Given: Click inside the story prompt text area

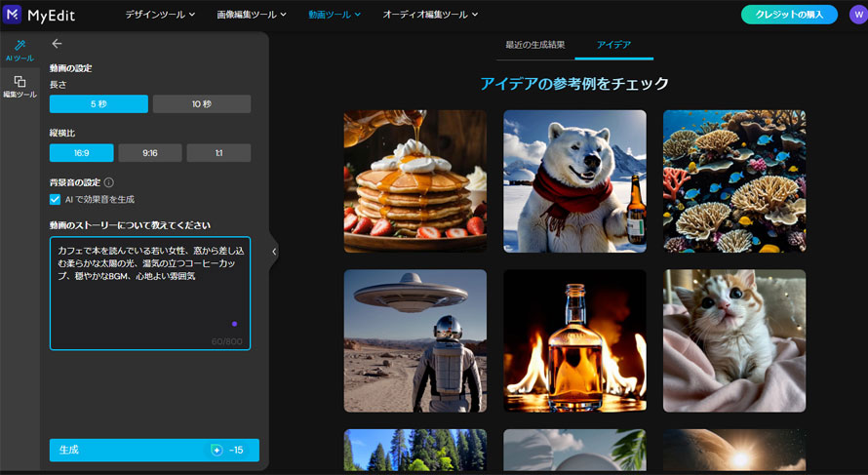Looking at the screenshot, I should click(x=150, y=294).
